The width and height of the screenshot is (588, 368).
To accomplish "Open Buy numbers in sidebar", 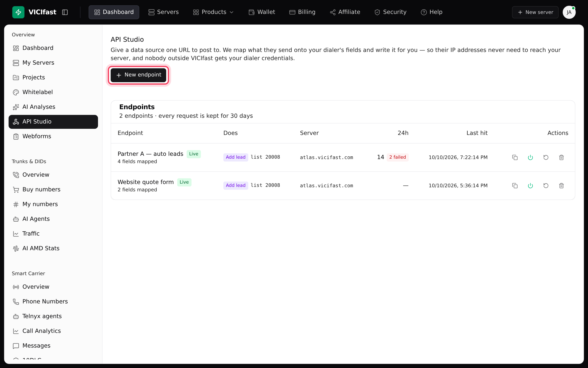I will pos(53,190).
